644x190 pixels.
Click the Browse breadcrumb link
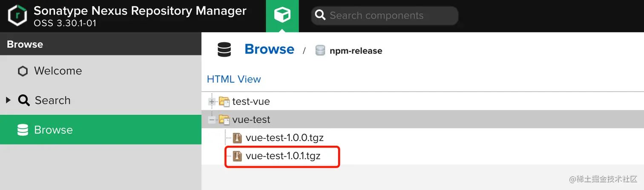(x=269, y=49)
